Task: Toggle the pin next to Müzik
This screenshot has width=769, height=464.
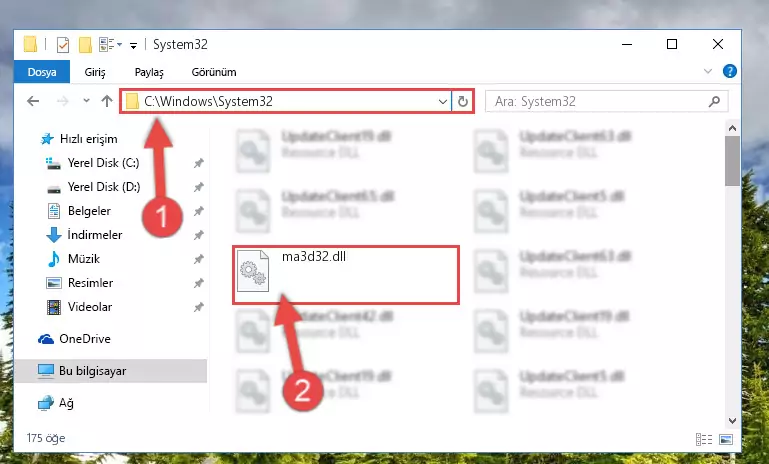Action: [198, 259]
